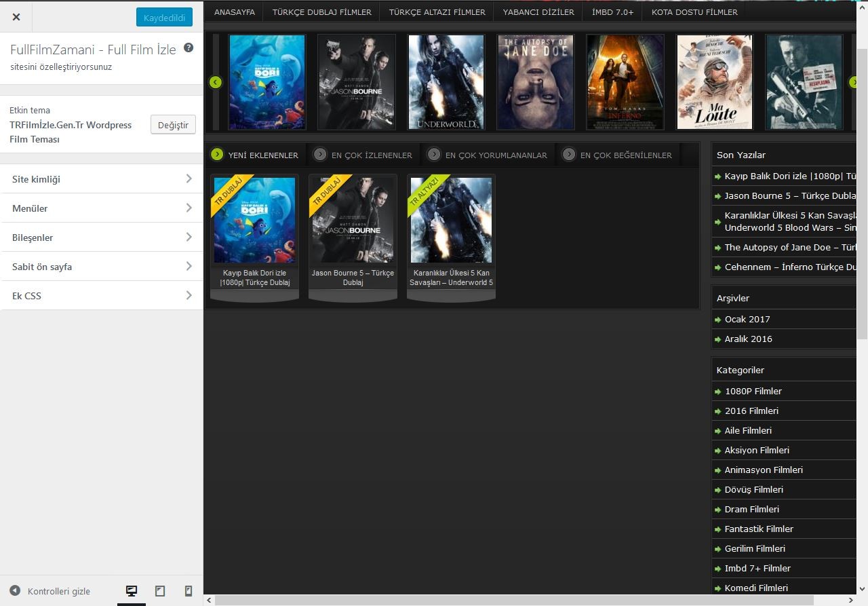The width and height of the screenshot is (868, 606).
Task: Open the Dövüş Filmleri category
Action: 753,489
